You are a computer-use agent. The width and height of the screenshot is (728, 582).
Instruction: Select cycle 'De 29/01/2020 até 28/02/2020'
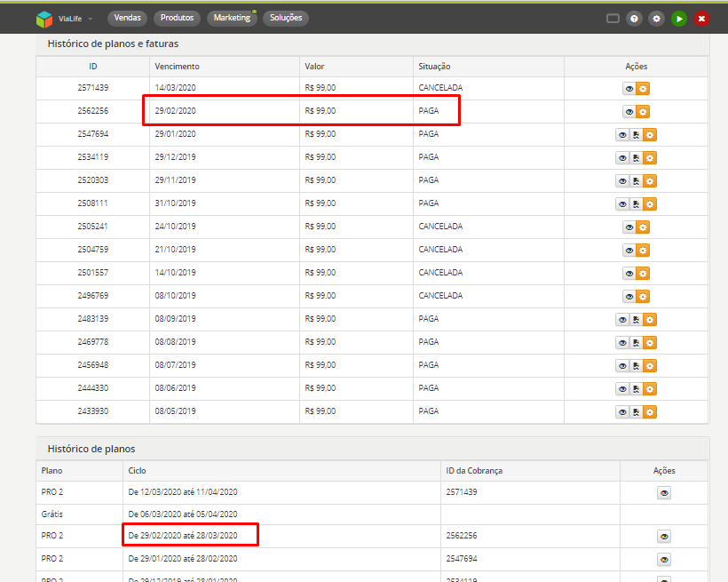[183, 559]
